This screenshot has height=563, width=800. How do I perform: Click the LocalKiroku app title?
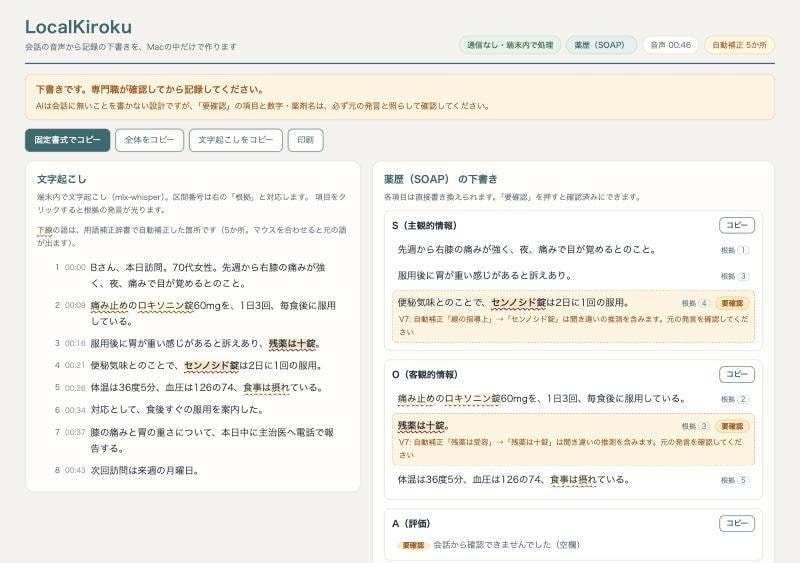[78, 27]
